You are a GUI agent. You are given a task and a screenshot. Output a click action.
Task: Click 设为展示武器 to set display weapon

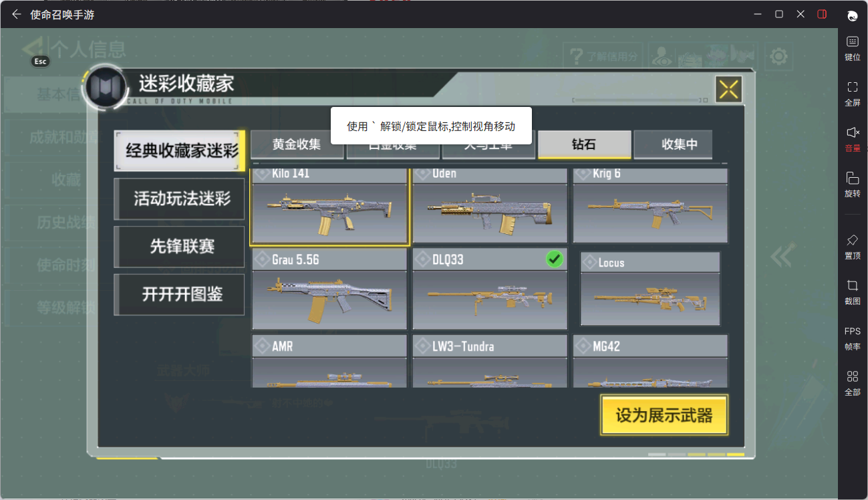tap(664, 415)
